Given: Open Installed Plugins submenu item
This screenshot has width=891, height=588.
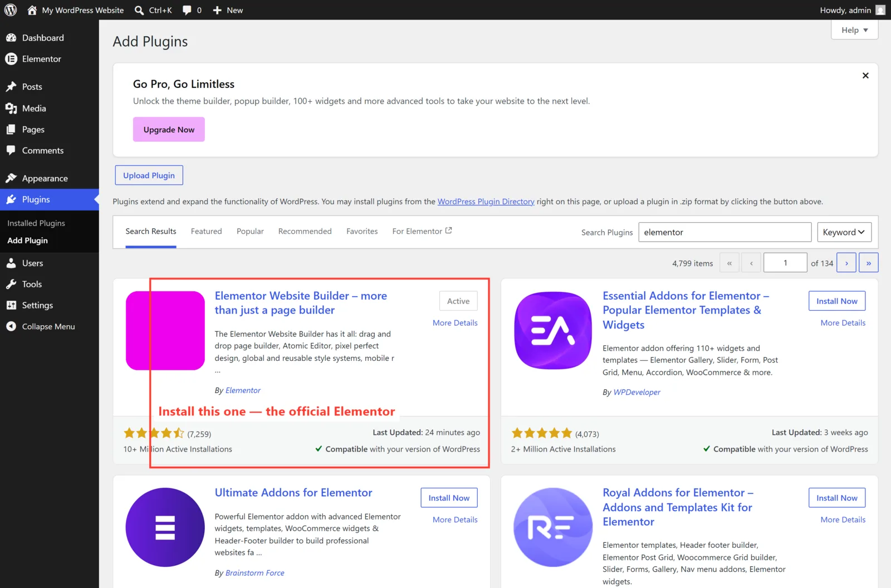Looking at the screenshot, I should click(x=36, y=223).
